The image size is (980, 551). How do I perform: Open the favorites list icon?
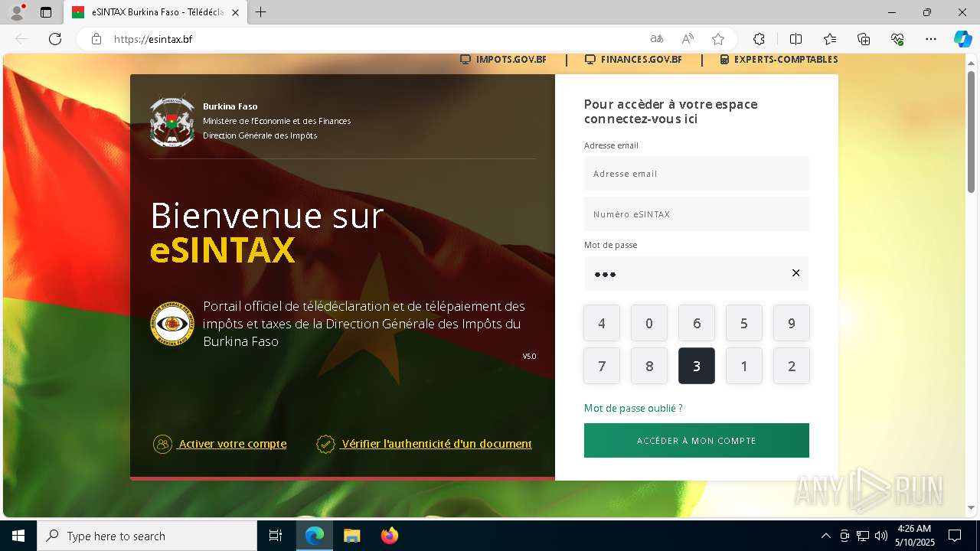tap(830, 39)
